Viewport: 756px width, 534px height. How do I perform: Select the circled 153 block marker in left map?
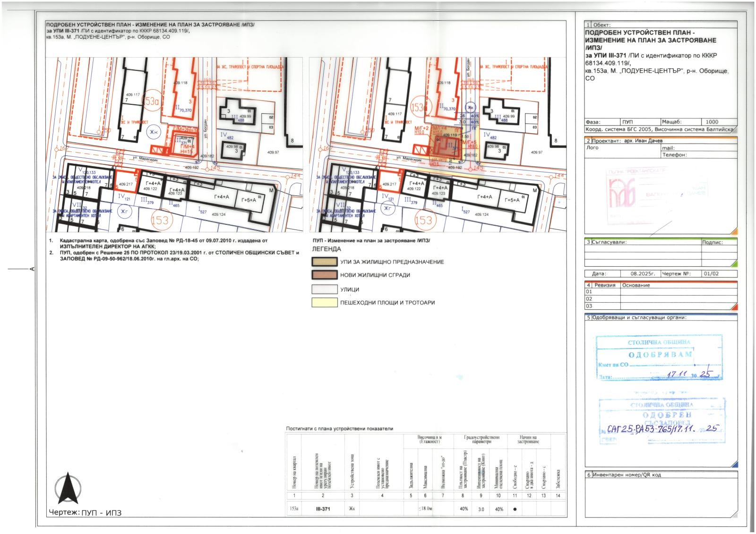point(160,220)
